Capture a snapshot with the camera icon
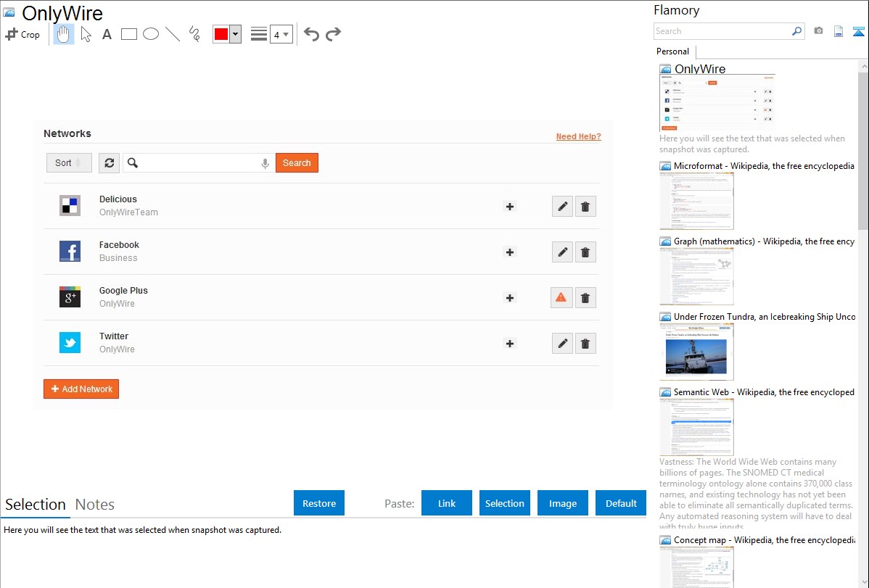Viewport: 869px width, 588px height. (x=818, y=31)
